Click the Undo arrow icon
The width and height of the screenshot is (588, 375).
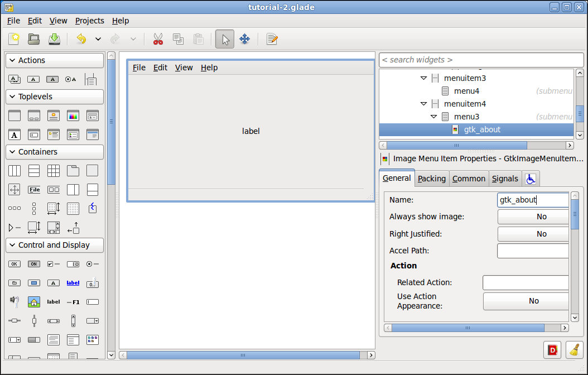(81, 39)
